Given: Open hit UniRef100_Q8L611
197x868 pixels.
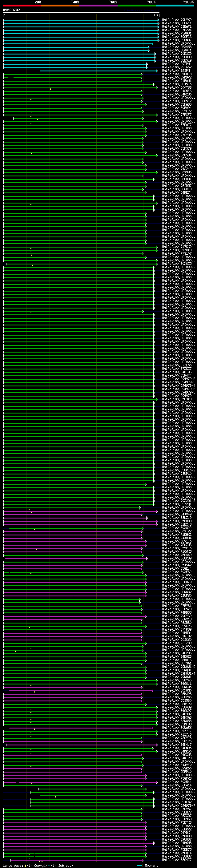Looking at the screenshot, I should [177, 23].
